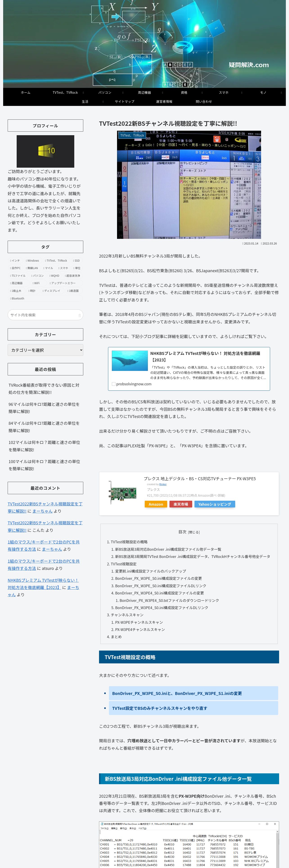Click the Yahooショッピング button

pyautogui.click(x=215, y=504)
